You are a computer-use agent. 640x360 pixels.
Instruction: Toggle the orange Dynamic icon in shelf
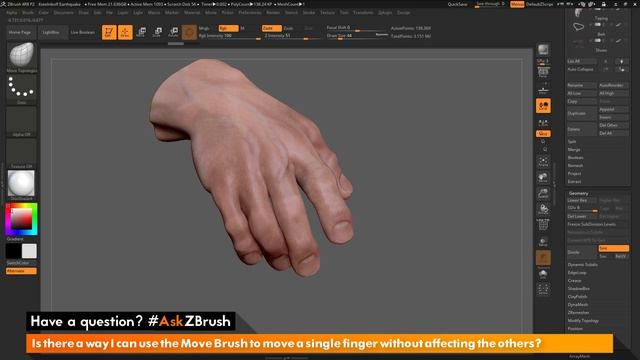click(x=543, y=258)
